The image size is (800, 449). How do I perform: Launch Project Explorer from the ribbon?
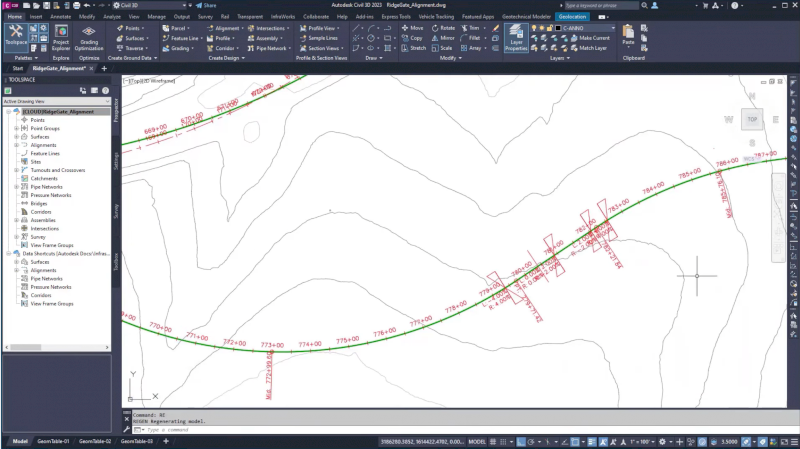coord(61,39)
